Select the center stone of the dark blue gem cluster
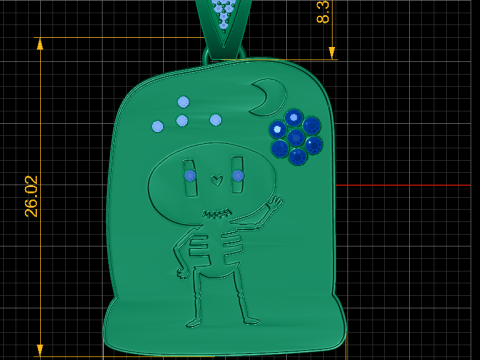This screenshot has width=480, height=360. tap(296, 137)
